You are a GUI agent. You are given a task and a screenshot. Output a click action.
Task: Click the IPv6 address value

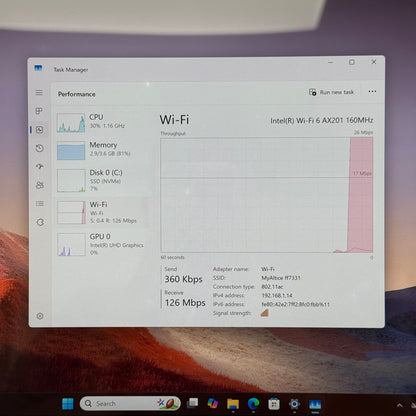point(295,304)
